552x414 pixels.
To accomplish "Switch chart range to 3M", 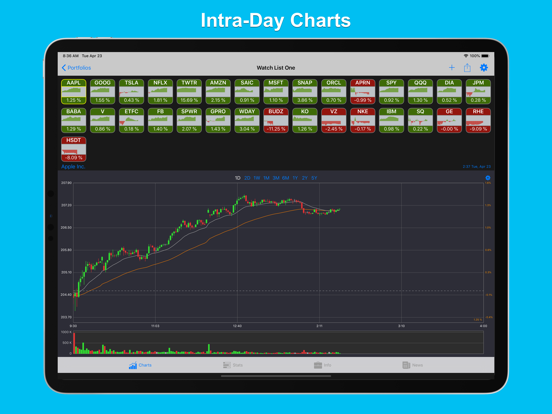I will tap(276, 178).
